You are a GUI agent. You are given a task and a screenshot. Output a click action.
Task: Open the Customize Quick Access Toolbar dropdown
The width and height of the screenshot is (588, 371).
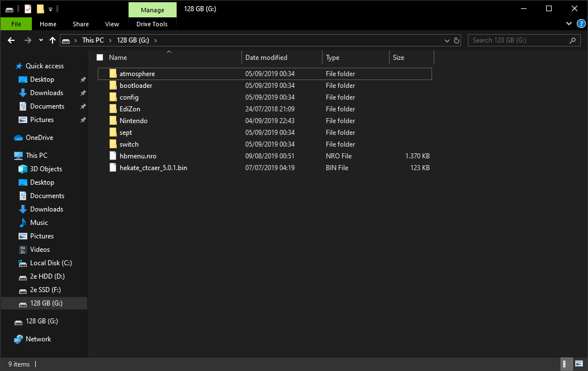tap(51, 9)
